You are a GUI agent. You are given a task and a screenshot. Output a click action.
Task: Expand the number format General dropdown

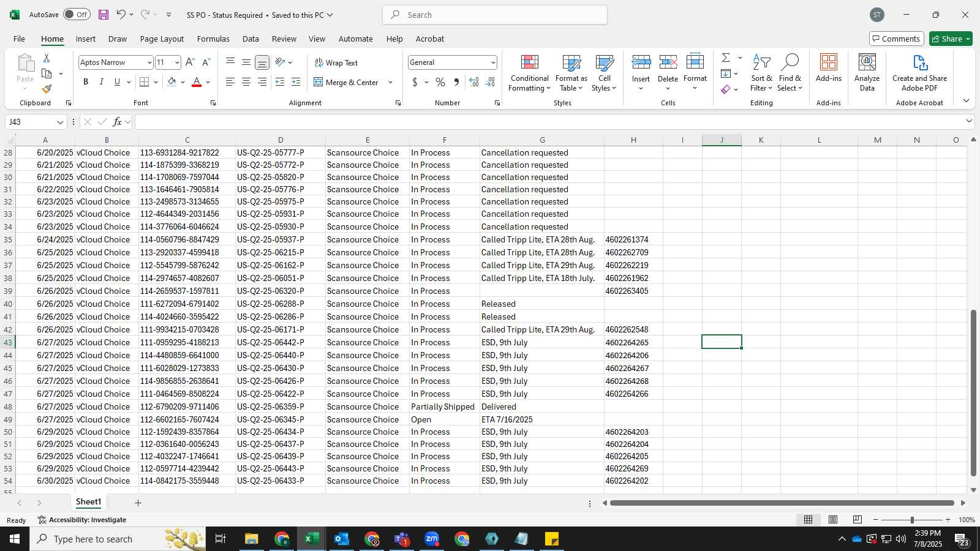[492, 62]
